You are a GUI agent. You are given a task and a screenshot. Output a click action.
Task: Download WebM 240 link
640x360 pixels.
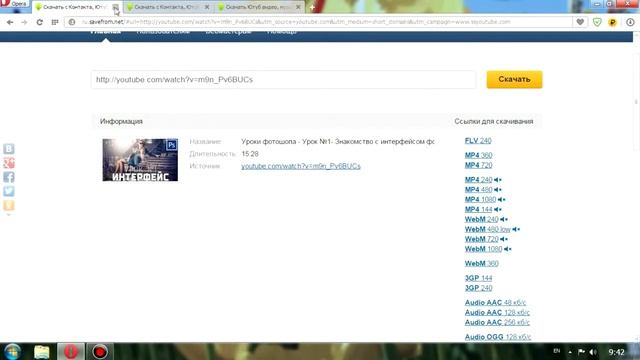tap(482, 219)
